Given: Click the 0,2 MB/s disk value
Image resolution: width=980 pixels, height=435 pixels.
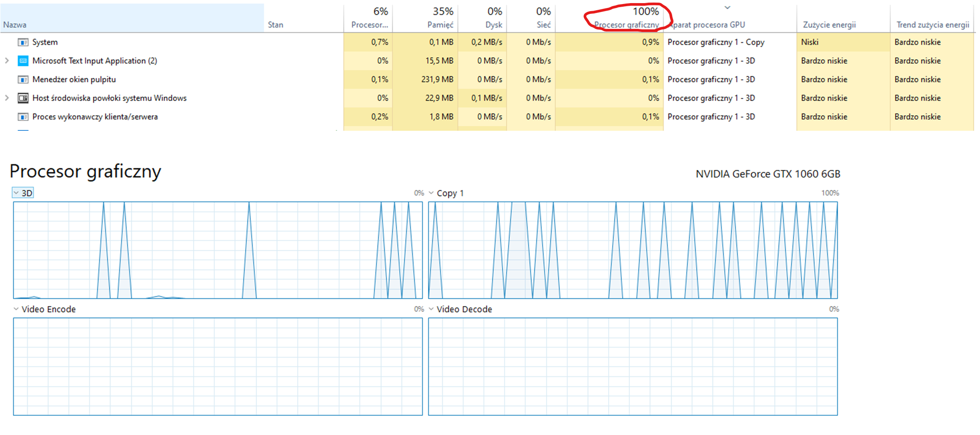Looking at the screenshot, I should pos(487,42).
